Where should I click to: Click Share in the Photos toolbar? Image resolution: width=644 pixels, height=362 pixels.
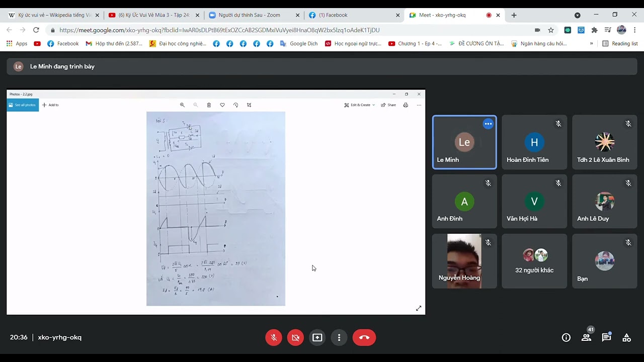point(388,105)
